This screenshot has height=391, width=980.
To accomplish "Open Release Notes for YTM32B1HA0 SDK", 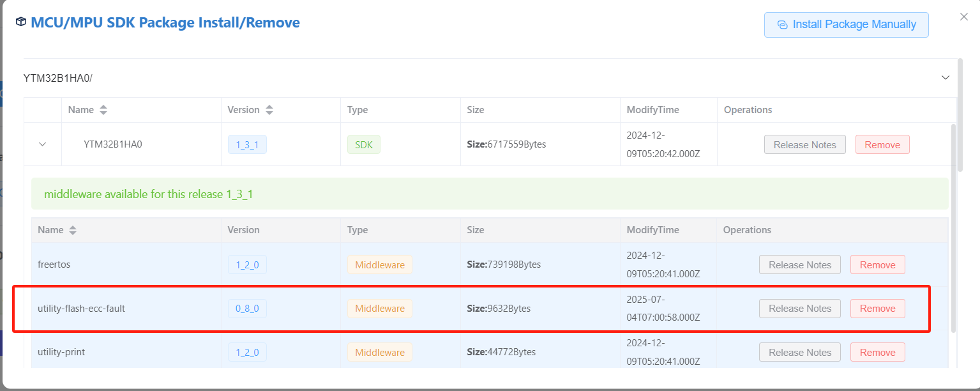I will click(x=804, y=145).
